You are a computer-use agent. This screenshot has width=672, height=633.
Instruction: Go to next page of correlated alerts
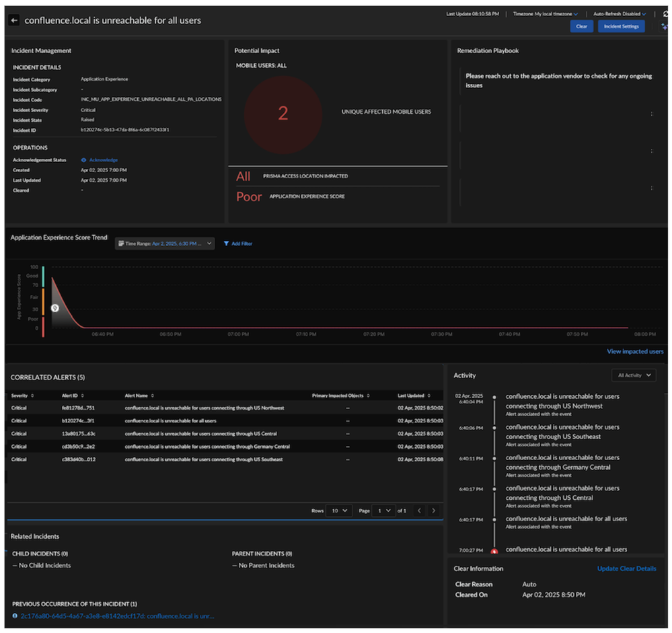coord(434,511)
